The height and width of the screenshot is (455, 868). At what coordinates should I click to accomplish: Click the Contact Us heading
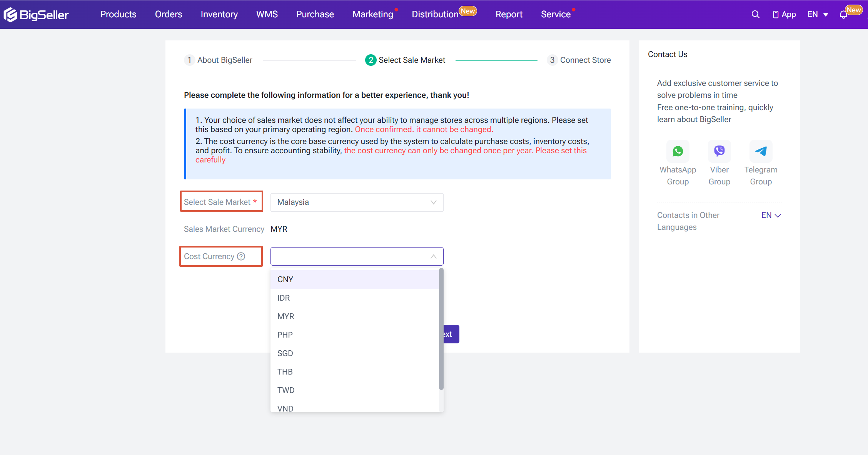[668, 54]
